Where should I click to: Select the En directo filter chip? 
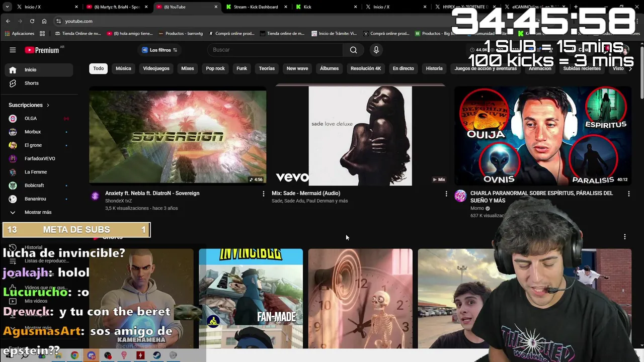[x=404, y=68]
